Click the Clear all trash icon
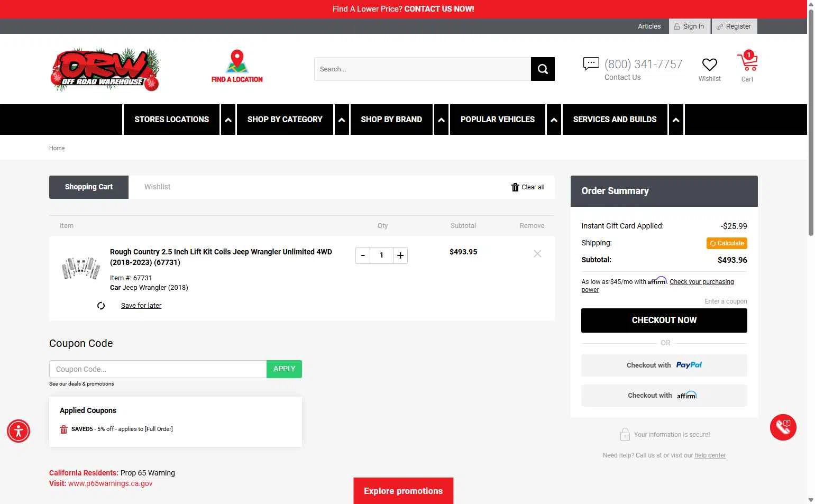This screenshot has width=815, height=504. point(515,187)
